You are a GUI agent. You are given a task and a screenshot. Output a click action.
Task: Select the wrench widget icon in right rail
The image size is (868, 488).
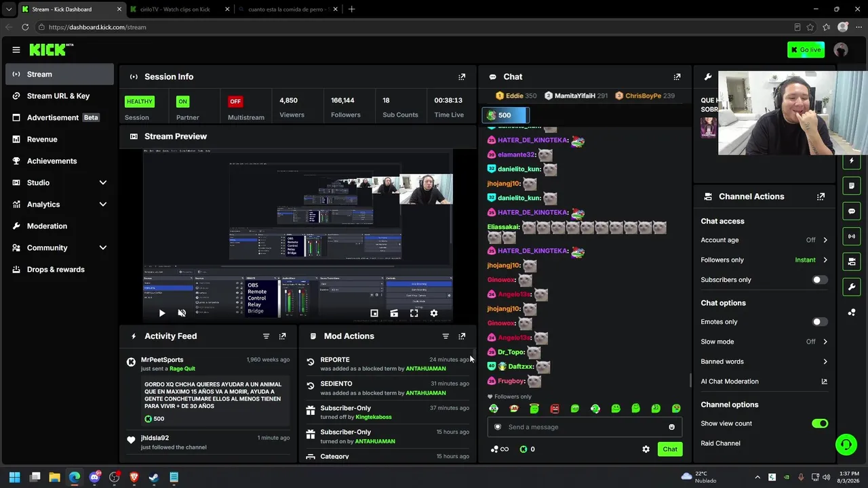[852, 287]
